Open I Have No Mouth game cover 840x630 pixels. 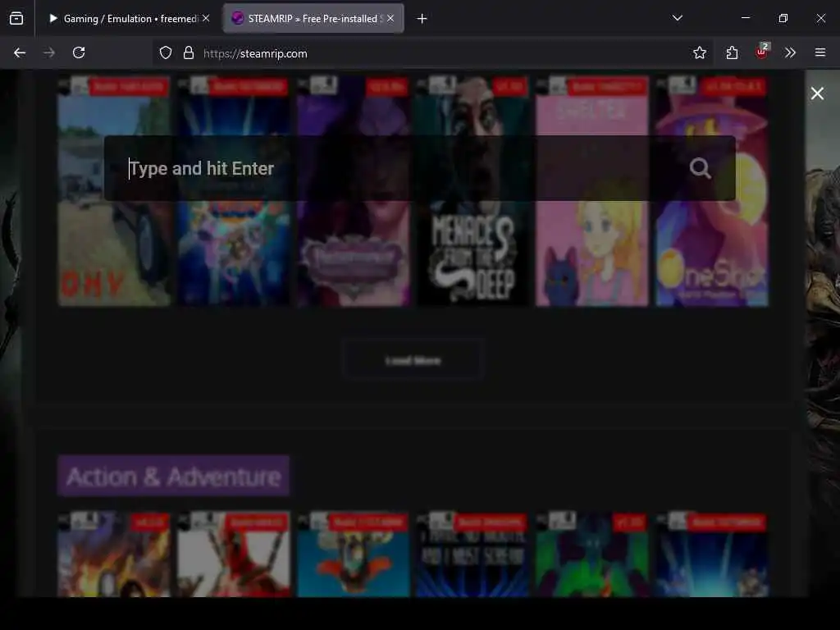[473, 555]
